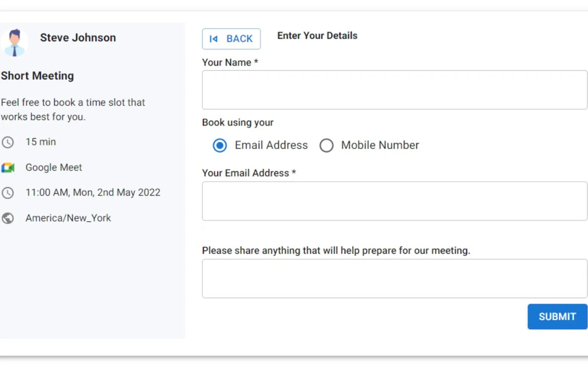The width and height of the screenshot is (588, 368).
Task: Click the 'Feel free to book' description text
Action: click(x=73, y=109)
